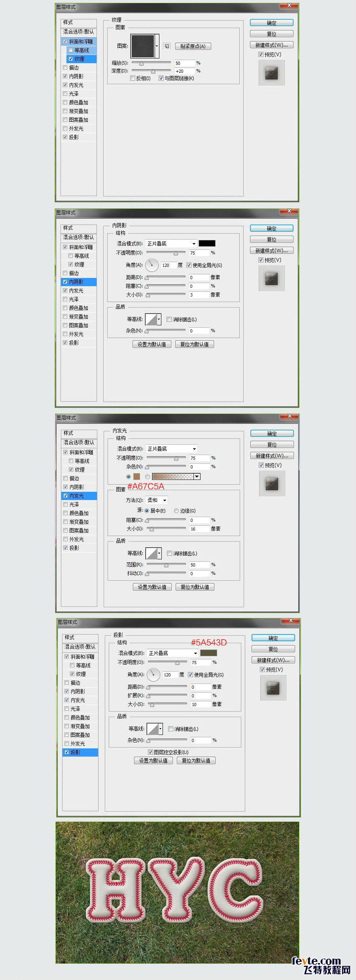Open the 方法(Q) dropdown showing 柔和

click(x=157, y=500)
